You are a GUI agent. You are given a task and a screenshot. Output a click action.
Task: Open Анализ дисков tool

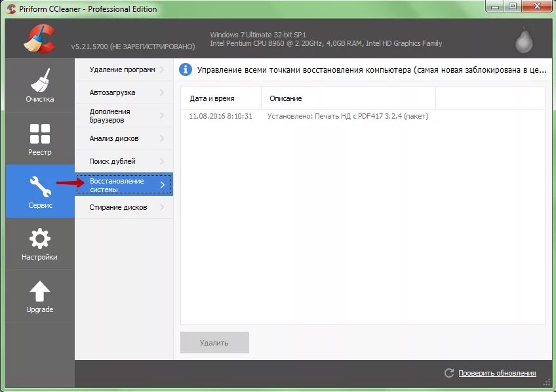pyautogui.click(x=124, y=138)
